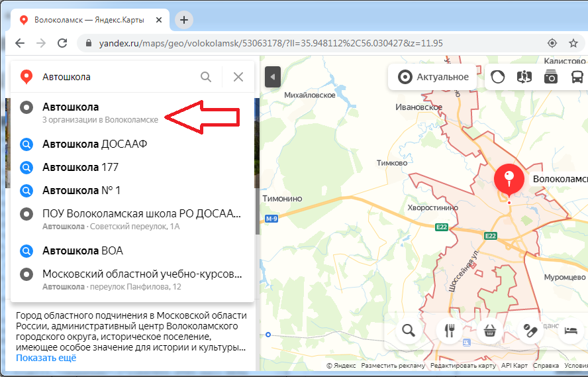Click Тимонино label on map
This screenshot has width=588, height=377.
[x=282, y=199]
